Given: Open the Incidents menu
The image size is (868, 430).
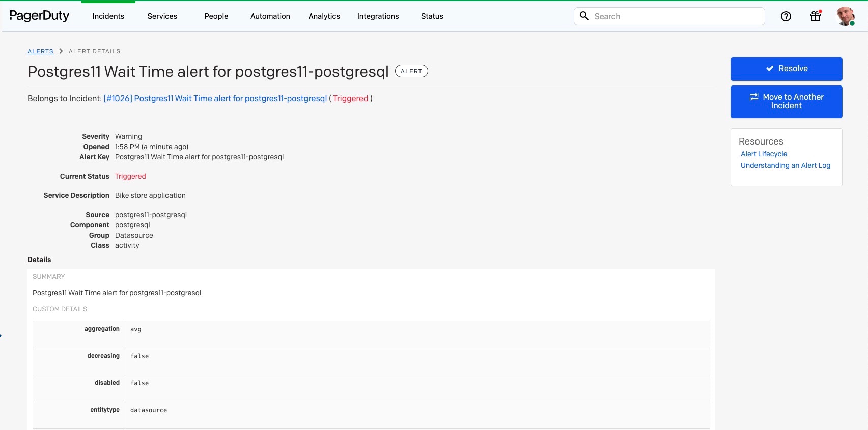Looking at the screenshot, I should [108, 16].
